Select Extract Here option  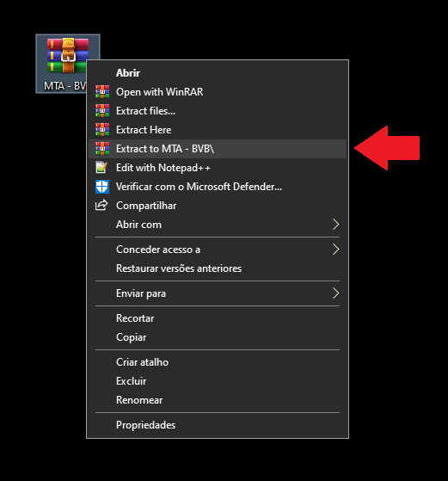[218, 130]
